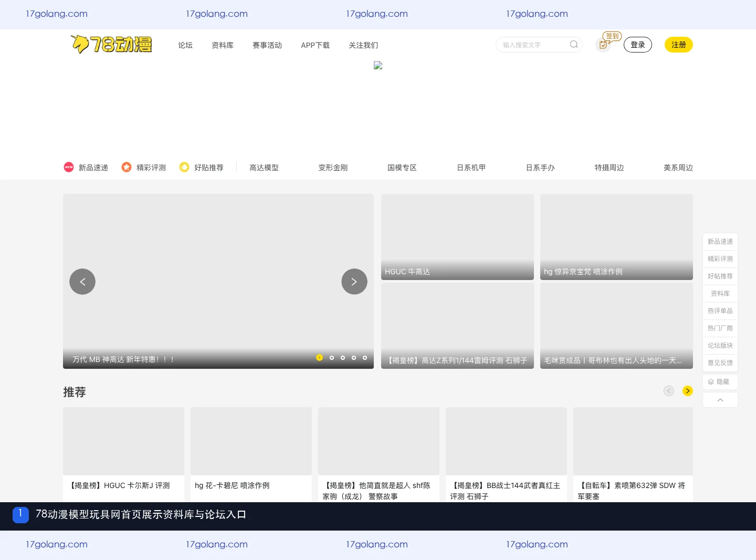Screen dimensions: 756x560
Task: Open 意见反馈 in the floating sidebar
Action: click(x=720, y=363)
